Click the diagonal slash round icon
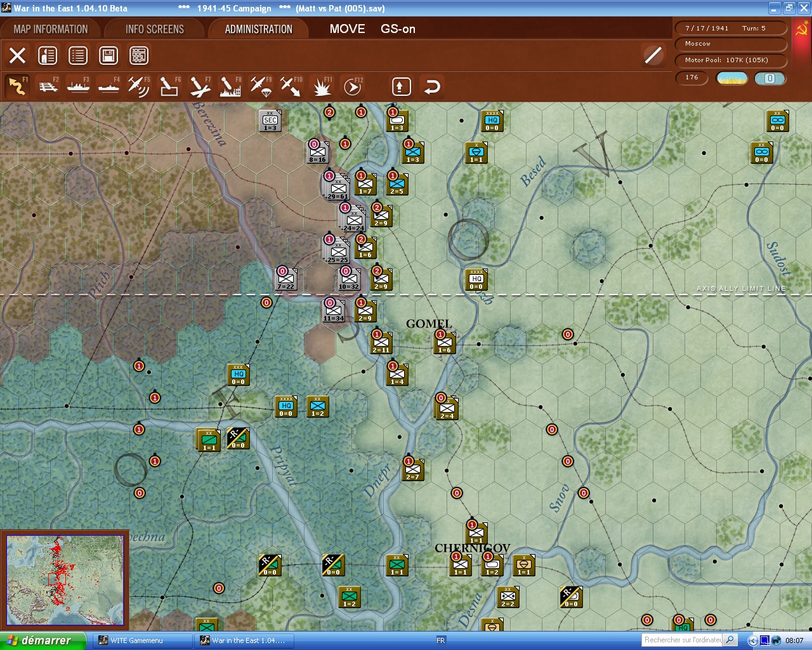The width and height of the screenshot is (812, 650). point(653,55)
